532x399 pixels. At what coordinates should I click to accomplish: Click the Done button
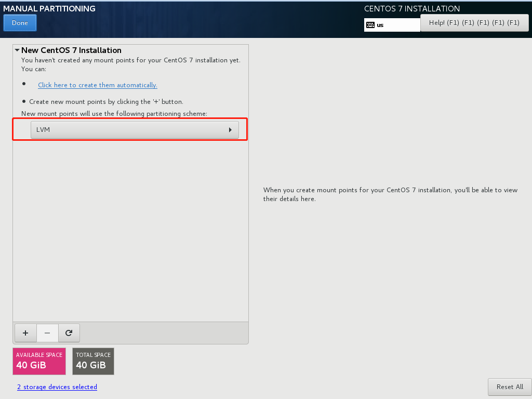(20, 23)
